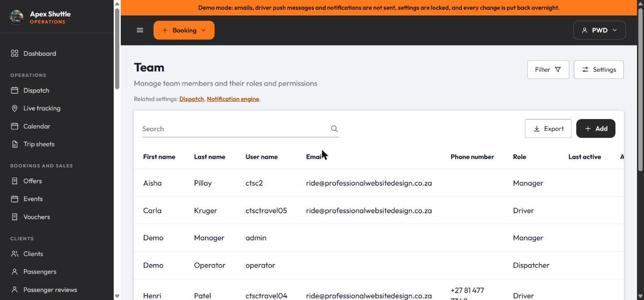The image size is (644, 300).
Task: Sort by the First name column header
Action: (159, 157)
